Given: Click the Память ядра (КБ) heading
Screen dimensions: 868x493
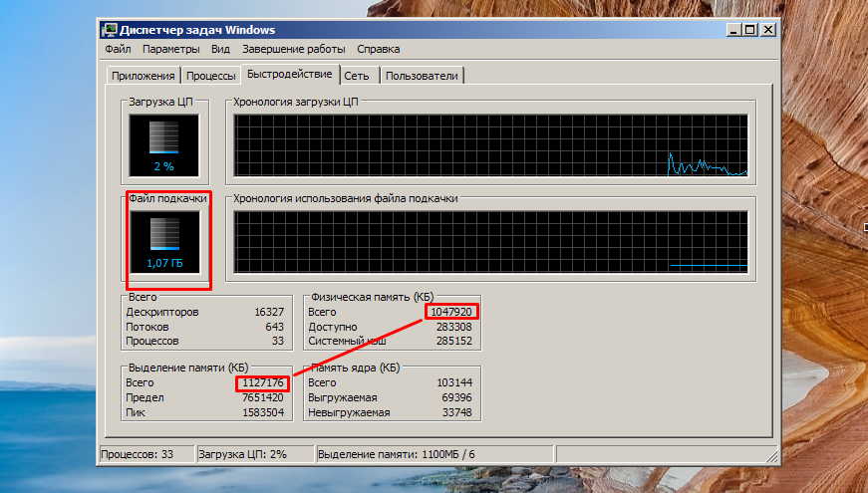Looking at the screenshot, I should 355,368.
